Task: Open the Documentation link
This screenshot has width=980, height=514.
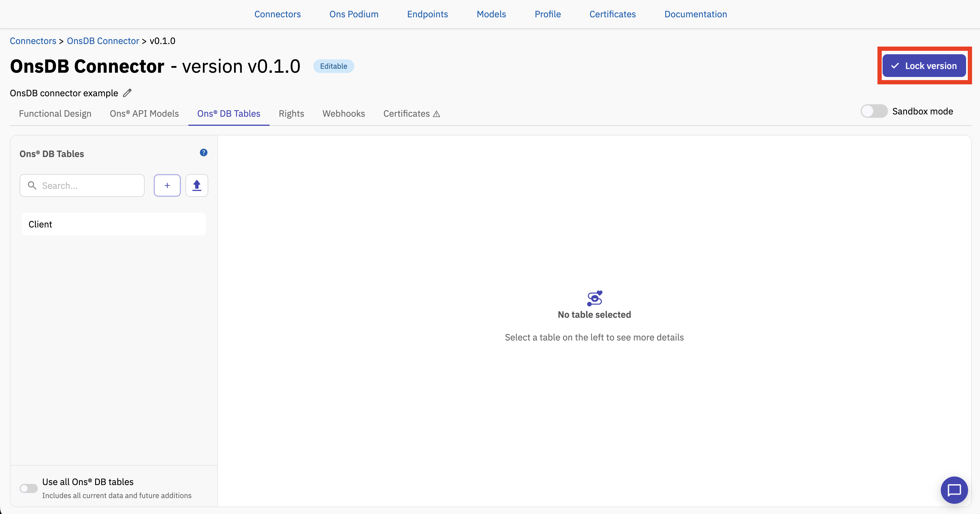Action: 696,14
